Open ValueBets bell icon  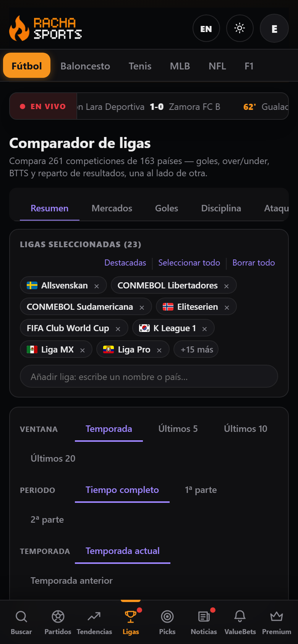pyautogui.click(x=240, y=617)
